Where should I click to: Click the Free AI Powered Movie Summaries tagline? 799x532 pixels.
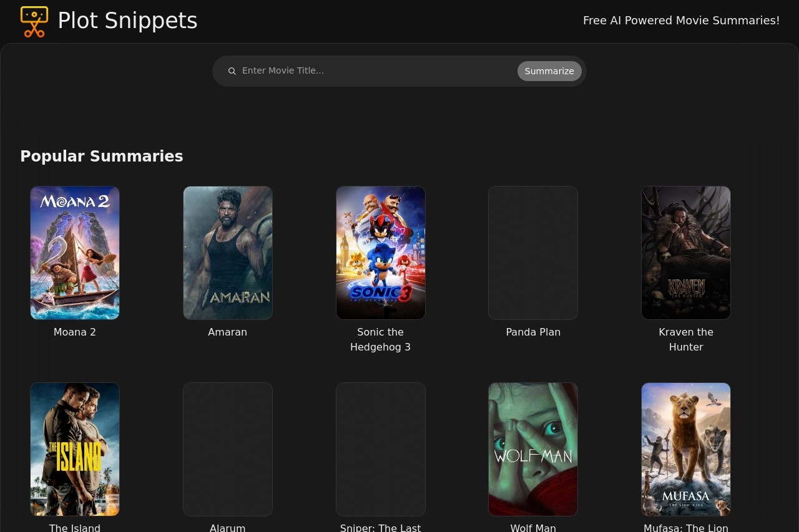click(682, 21)
